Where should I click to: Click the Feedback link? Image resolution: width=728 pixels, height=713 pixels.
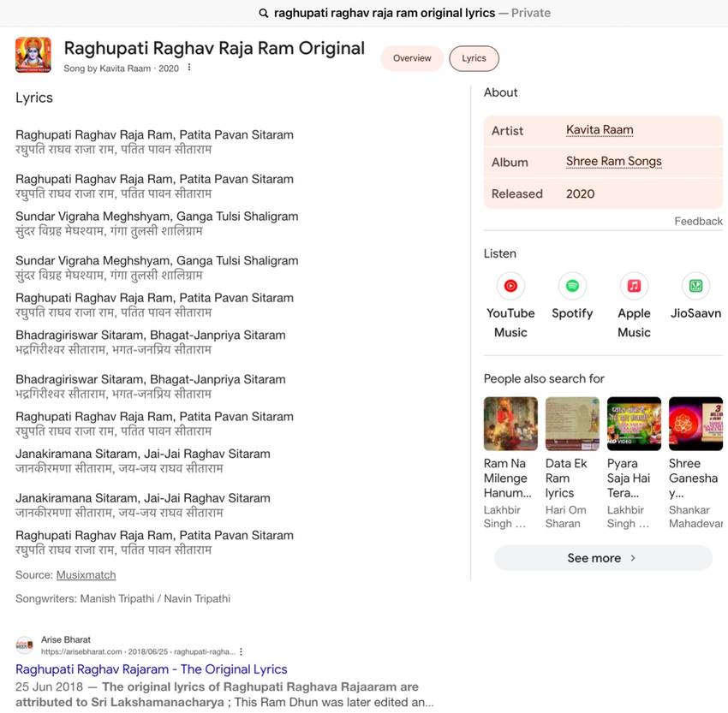pyautogui.click(x=698, y=222)
